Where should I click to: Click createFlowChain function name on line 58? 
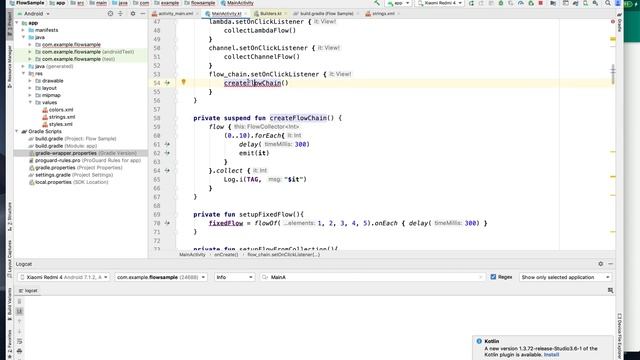click(298, 118)
